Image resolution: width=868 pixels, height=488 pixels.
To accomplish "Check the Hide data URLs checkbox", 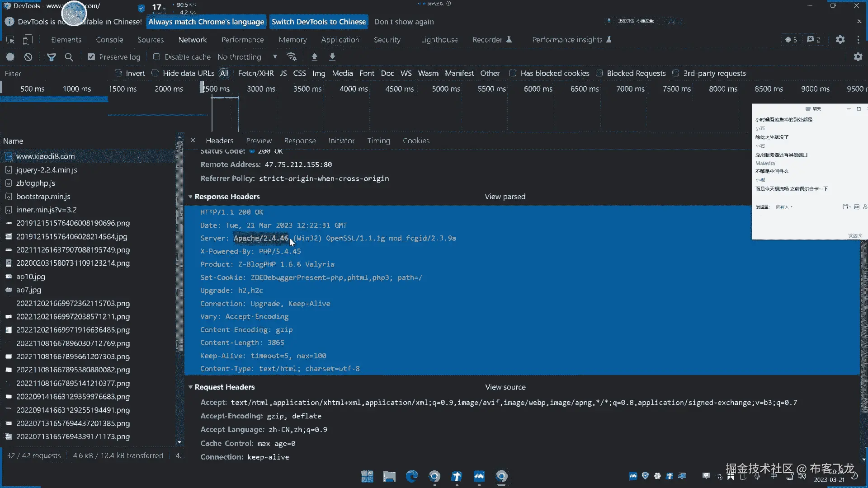I will [x=155, y=73].
